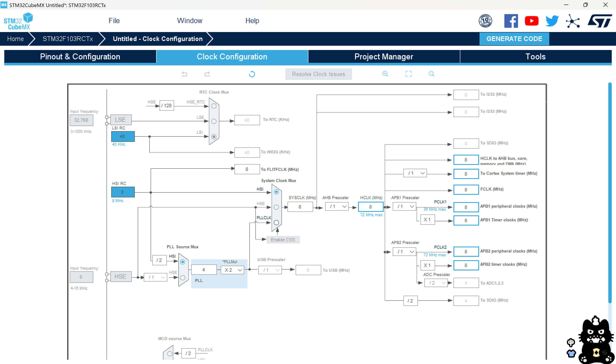This screenshot has height=364, width=616.
Task: Click the LSI RC 40 KHz block
Action: coord(123,136)
